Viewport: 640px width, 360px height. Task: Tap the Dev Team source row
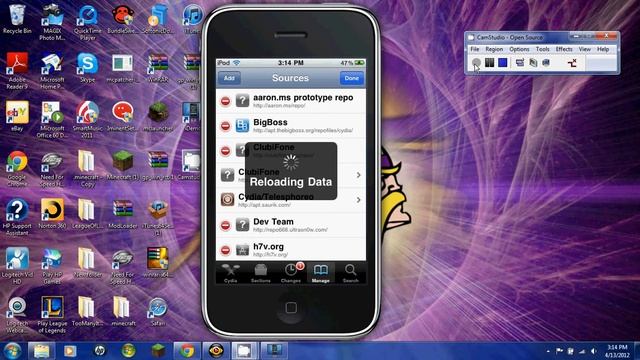[291, 225]
